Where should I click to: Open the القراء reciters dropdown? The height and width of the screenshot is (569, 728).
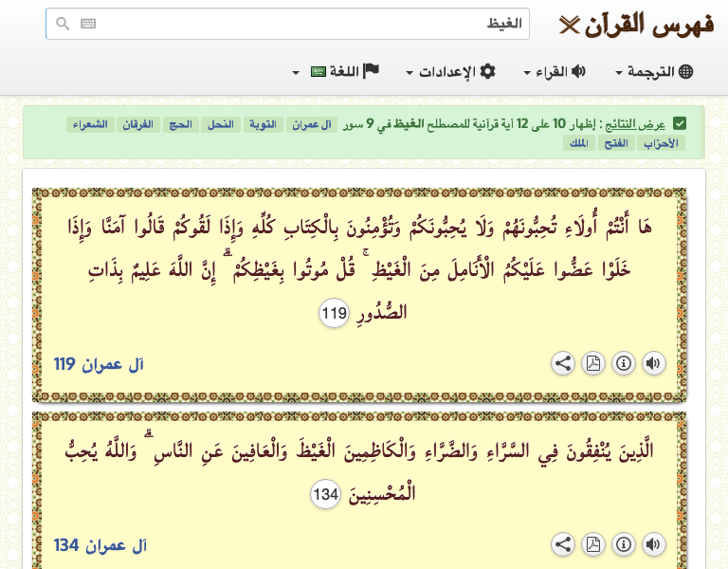pos(555,71)
